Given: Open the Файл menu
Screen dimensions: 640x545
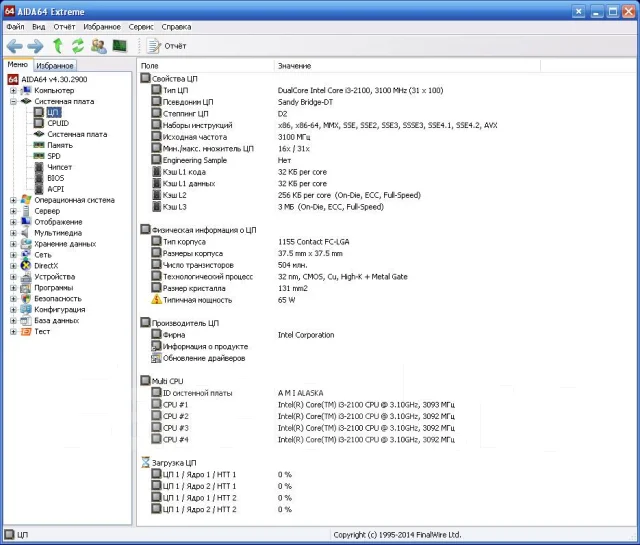Looking at the screenshot, I should tap(15, 27).
